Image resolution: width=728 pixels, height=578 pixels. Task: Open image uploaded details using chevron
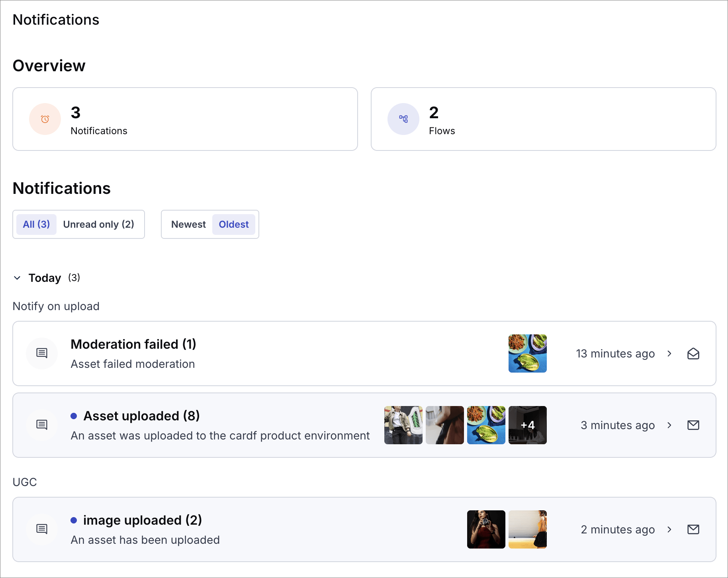[669, 529]
